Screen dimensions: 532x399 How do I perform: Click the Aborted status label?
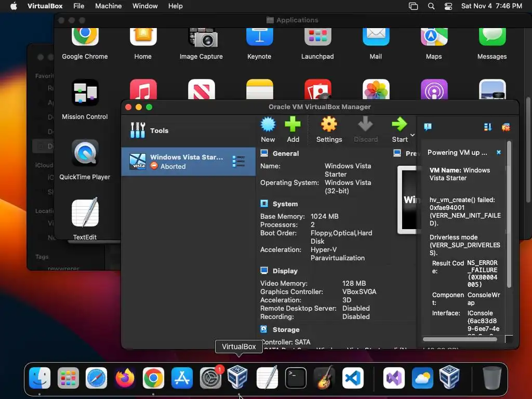click(172, 167)
